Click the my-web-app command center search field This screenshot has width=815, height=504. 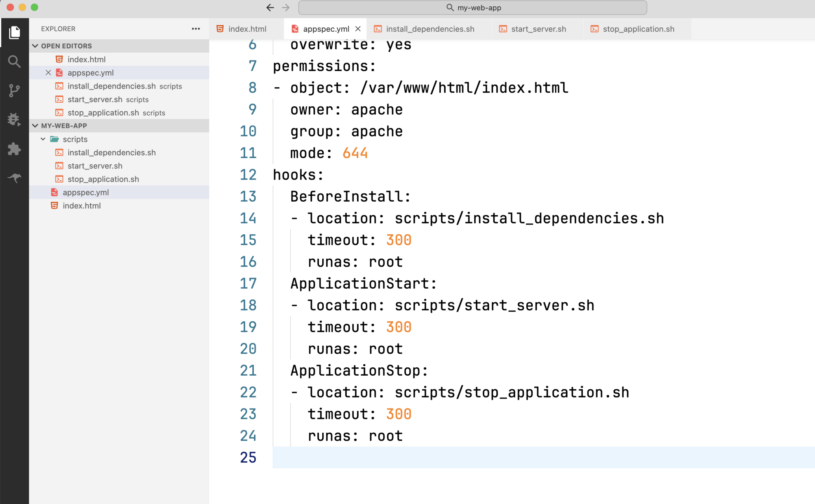coord(472,7)
